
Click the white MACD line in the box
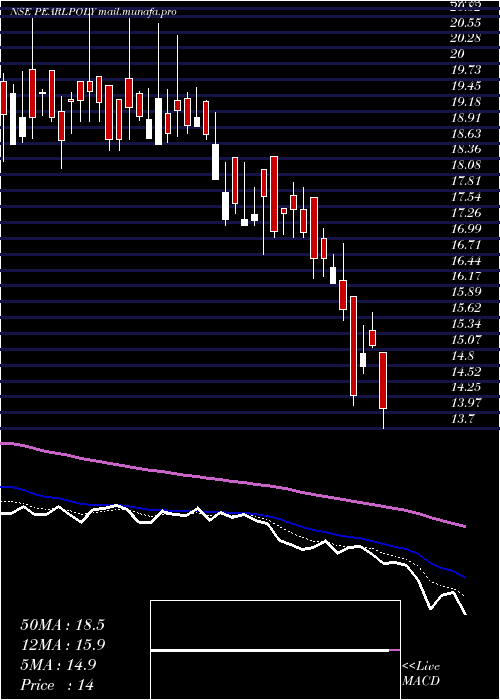pos(270,650)
